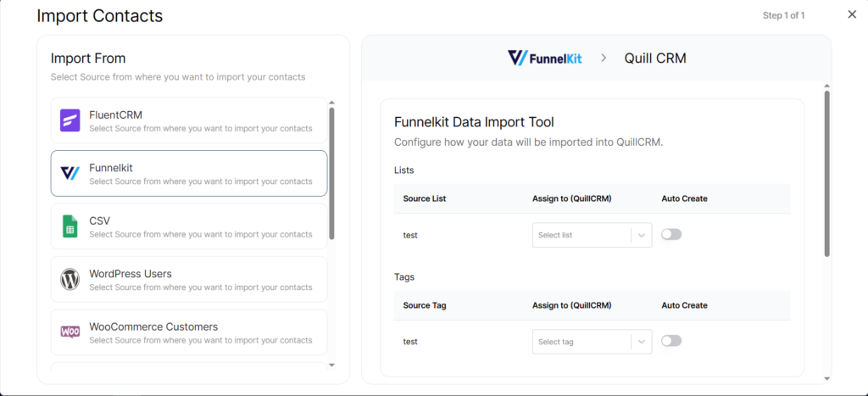This screenshot has height=396, width=868.
Task: Click the breadcrumb arrow beside Quill CRM
Action: 604,59
